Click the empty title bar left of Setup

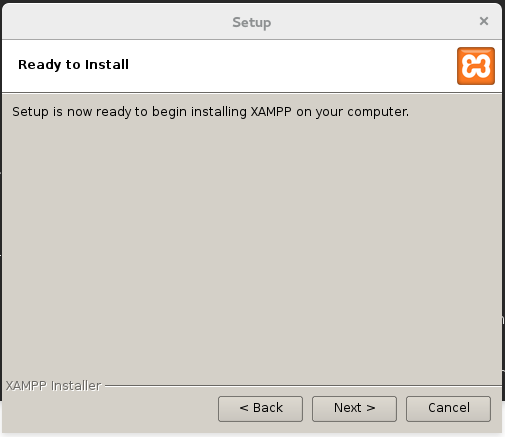pyautogui.click(x=117, y=22)
